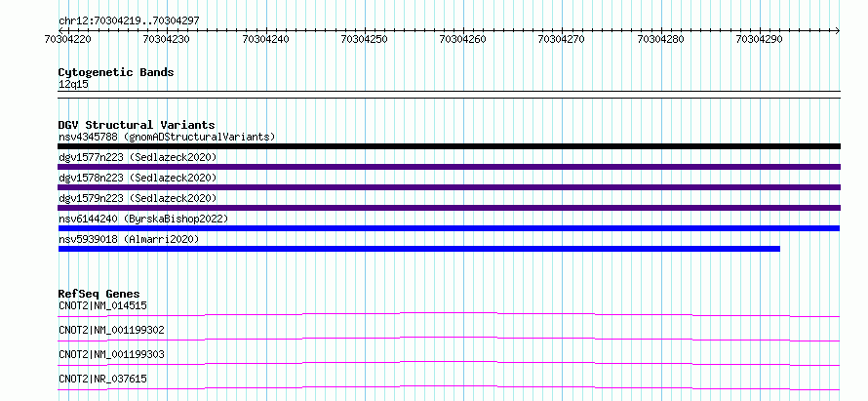Select the dgv1578n223 Sedlazeck2020 label
Viewport: 868px width, 401px height.
(x=138, y=178)
